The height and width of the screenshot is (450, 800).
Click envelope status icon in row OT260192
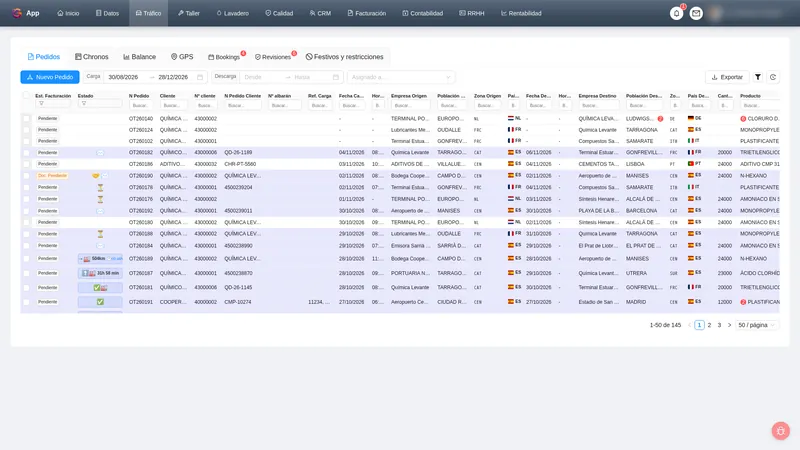(100, 211)
